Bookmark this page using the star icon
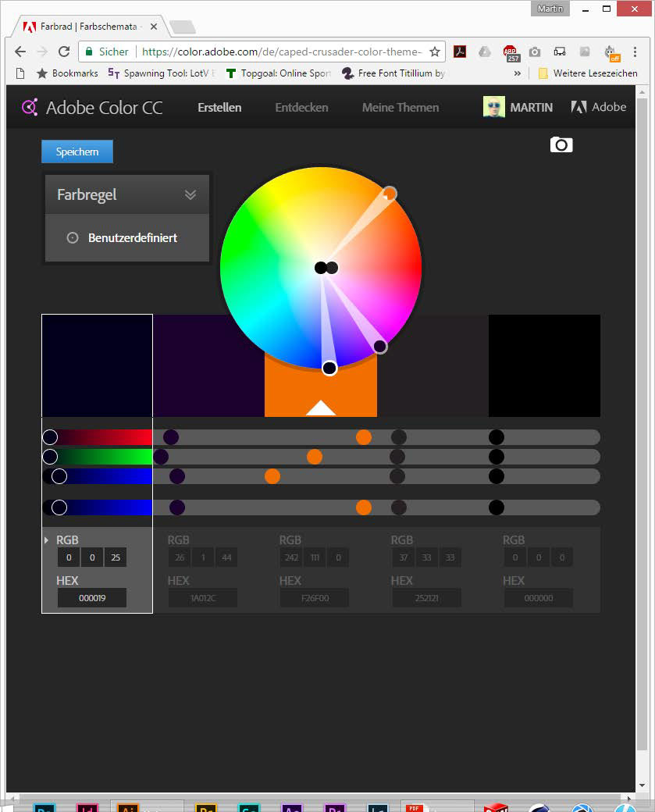The height and width of the screenshot is (812, 655). point(435,52)
